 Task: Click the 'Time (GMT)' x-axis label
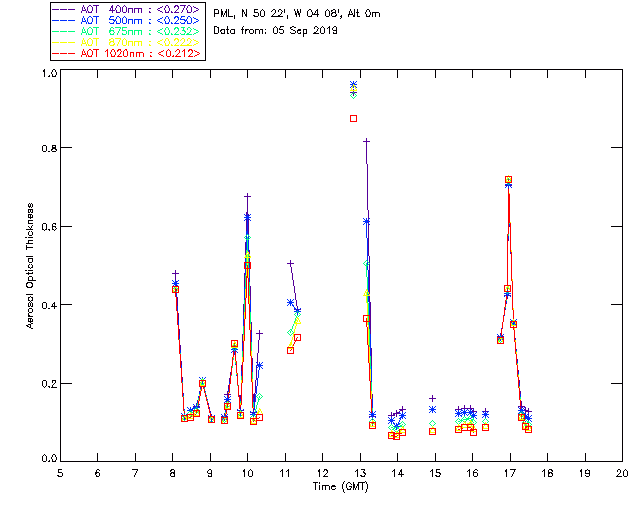pyautogui.click(x=340, y=486)
